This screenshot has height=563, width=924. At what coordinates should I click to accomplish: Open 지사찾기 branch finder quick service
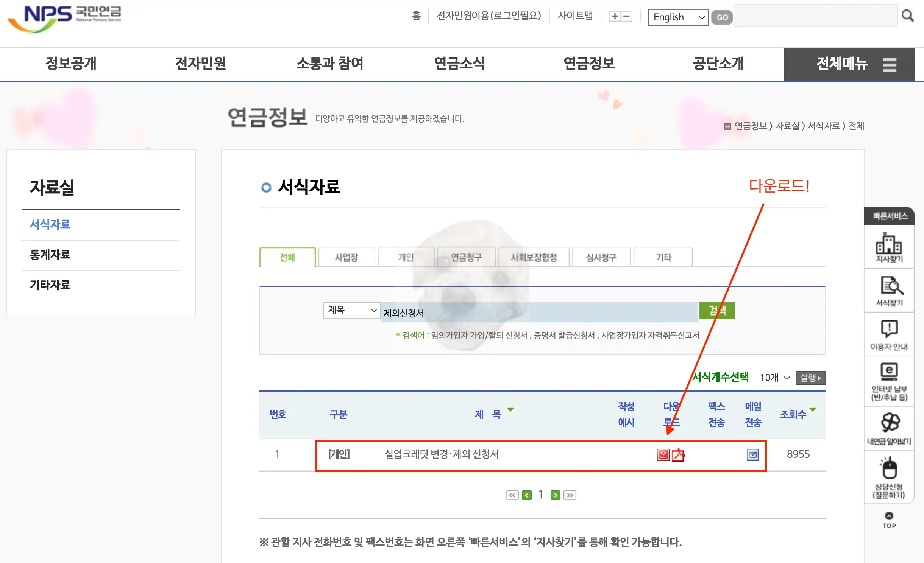(889, 247)
